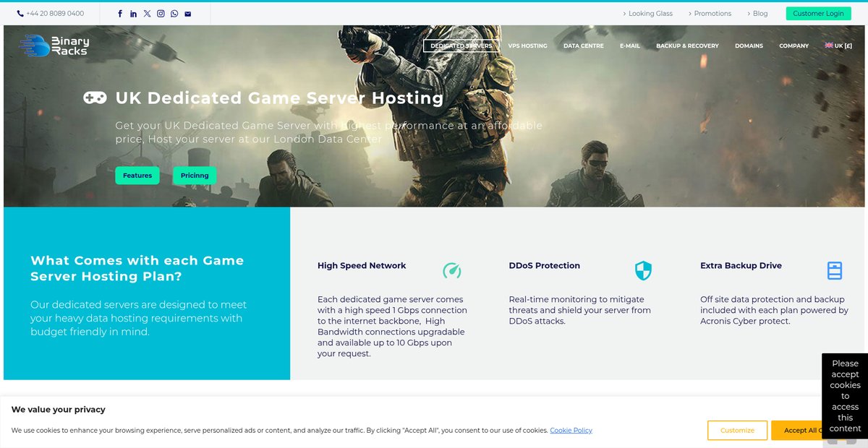Click the 'We value your privacy' heading
Image resolution: width=868 pixels, height=448 pixels.
(59, 410)
